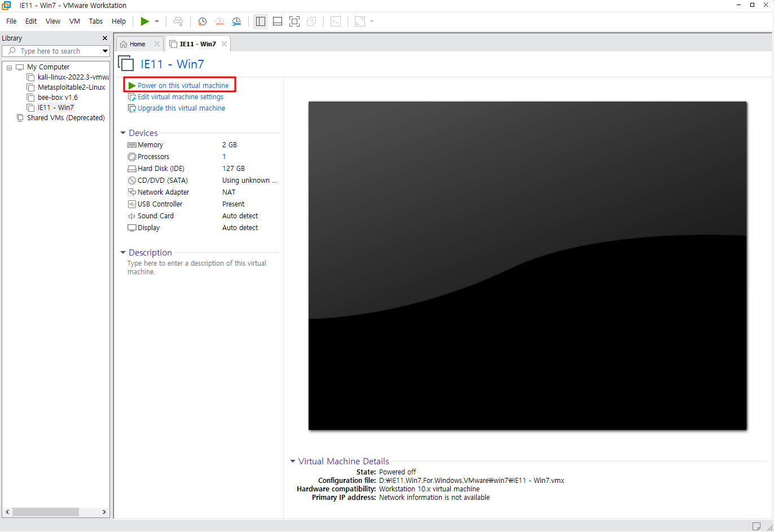Screen dimensions: 774x532
Task: Close the Home tab
Action: coord(157,44)
